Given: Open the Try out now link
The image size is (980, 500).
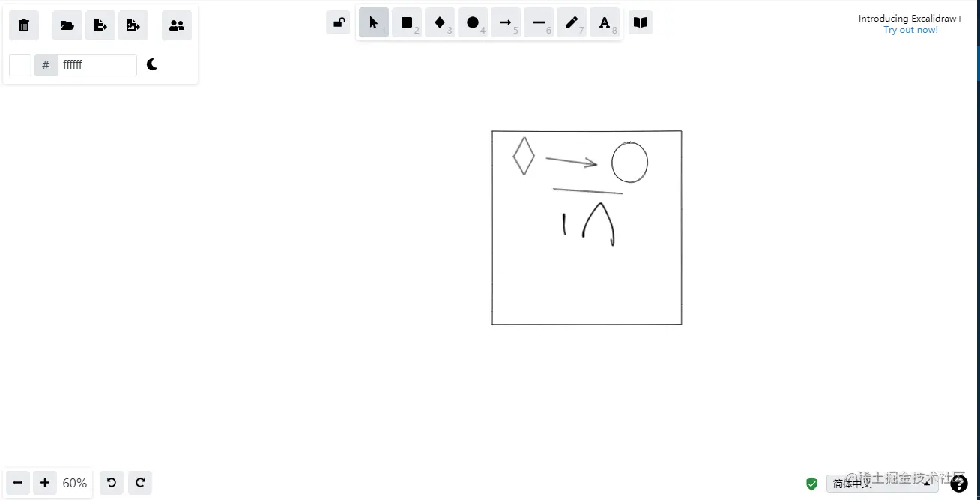Looking at the screenshot, I should (x=910, y=29).
